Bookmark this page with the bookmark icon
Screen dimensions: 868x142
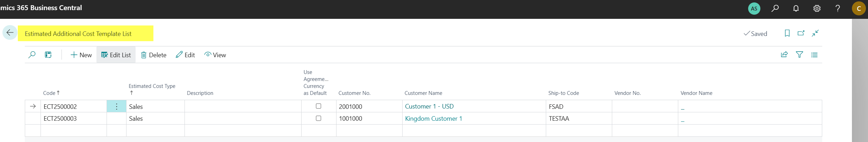click(x=787, y=33)
